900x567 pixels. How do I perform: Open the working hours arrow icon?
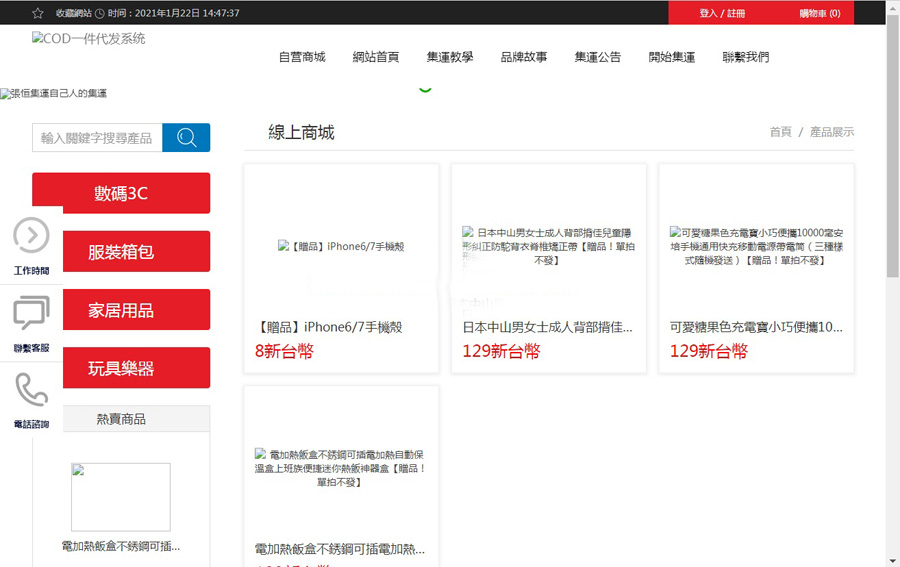pyautogui.click(x=31, y=236)
